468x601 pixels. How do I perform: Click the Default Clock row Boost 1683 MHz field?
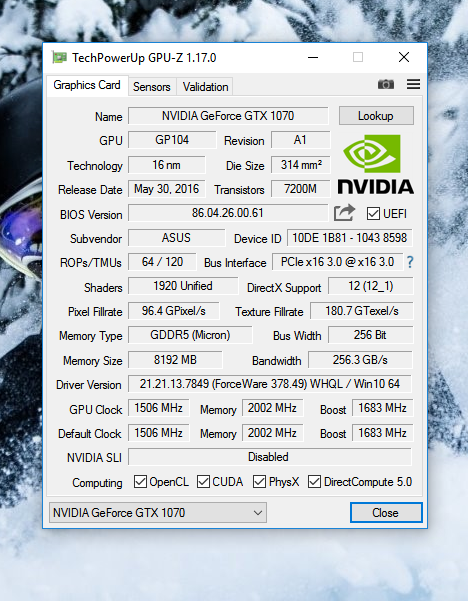(x=382, y=433)
